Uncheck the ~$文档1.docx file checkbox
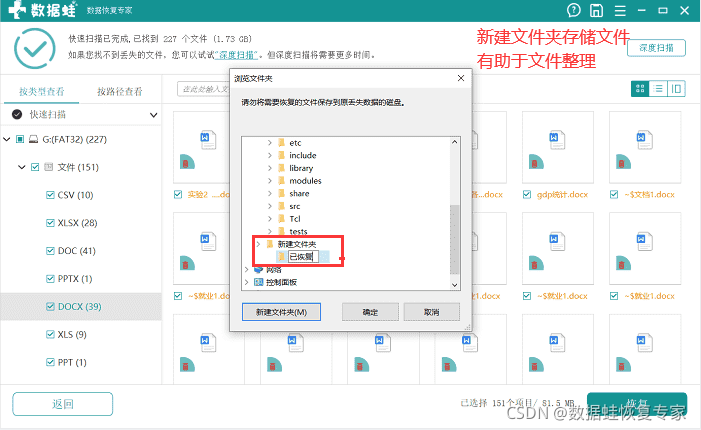This screenshot has height=430, width=701. click(x=614, y=194)
